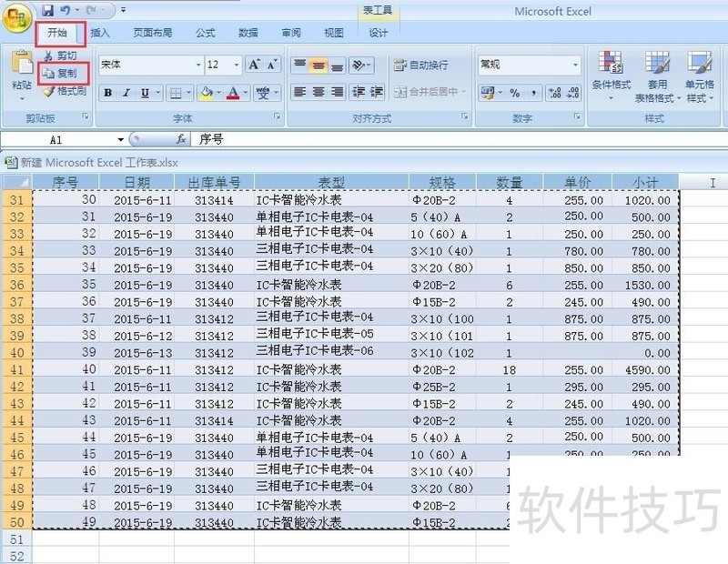The width and height of the screenshot is (728, 564).
Task: Set bottom vertical alignment
Action: click(338, 65)
